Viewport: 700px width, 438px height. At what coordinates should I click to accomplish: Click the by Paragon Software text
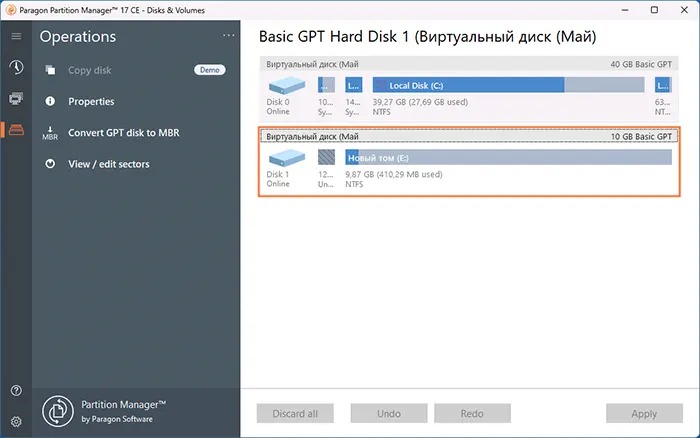pos(117,419)
